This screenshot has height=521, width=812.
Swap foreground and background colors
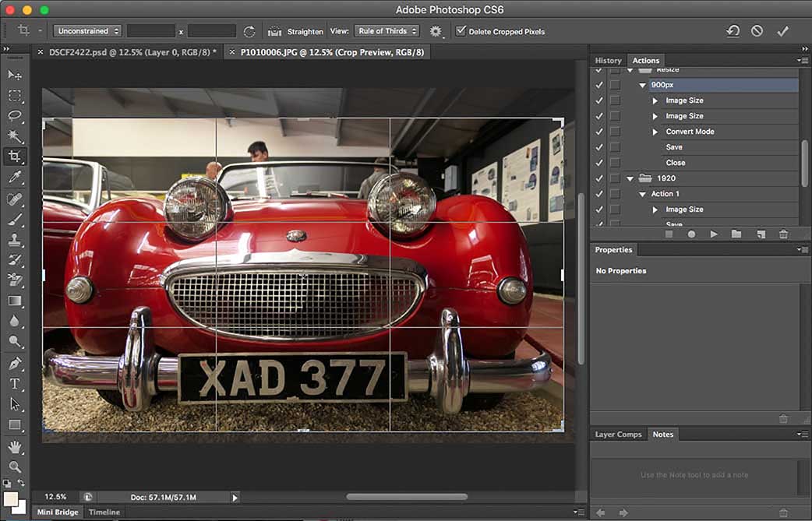coord(21,483)
